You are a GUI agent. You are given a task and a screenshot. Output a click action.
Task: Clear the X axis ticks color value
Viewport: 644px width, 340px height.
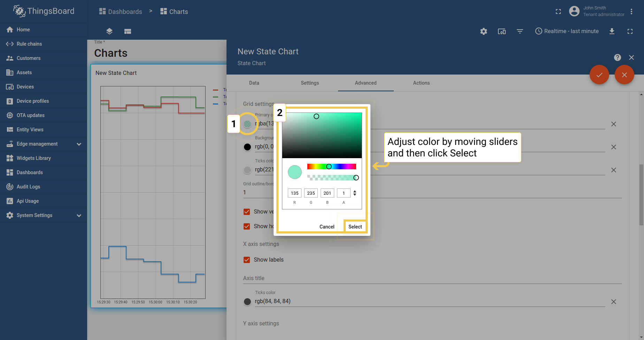613,302
